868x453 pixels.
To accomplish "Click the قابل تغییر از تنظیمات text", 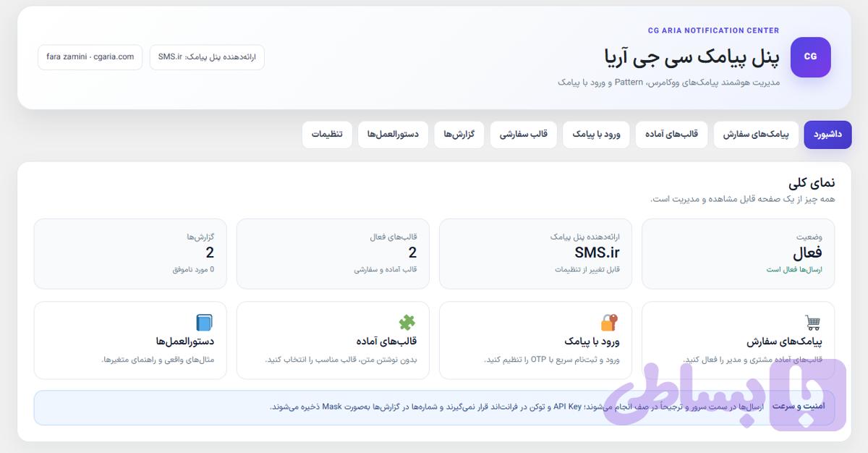I will [587, 270].
